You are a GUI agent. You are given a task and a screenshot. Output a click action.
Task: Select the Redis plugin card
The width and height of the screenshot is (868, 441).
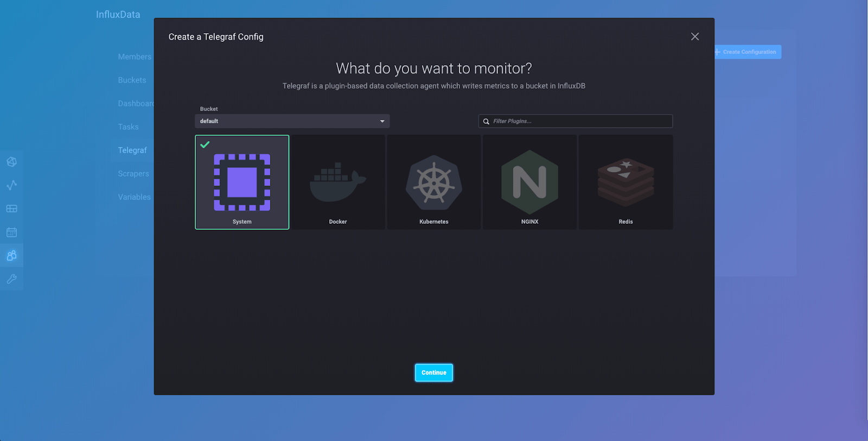626,182
